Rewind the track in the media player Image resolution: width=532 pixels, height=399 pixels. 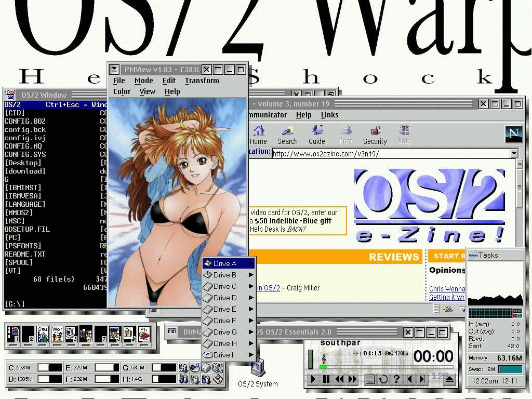click(x=339, y=379)
